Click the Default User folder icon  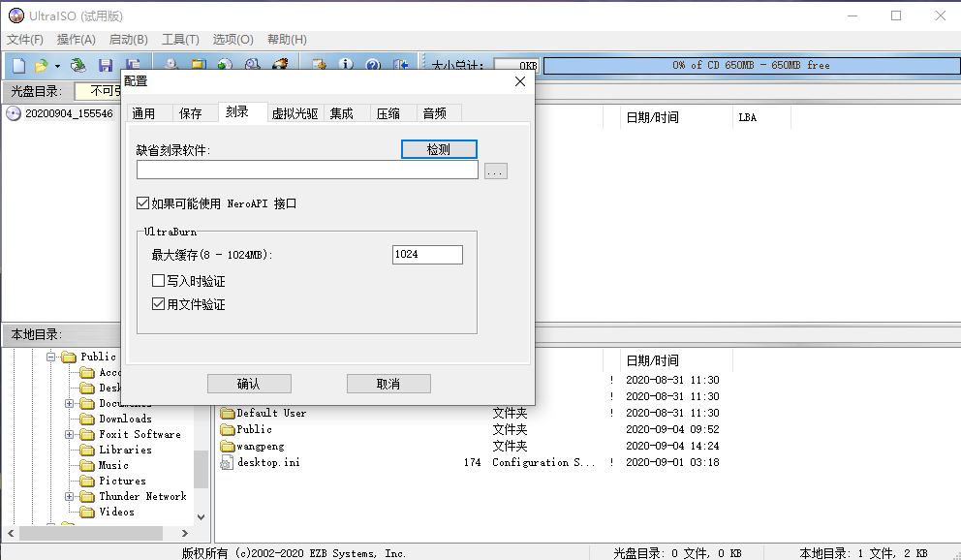tap(228, 413)
